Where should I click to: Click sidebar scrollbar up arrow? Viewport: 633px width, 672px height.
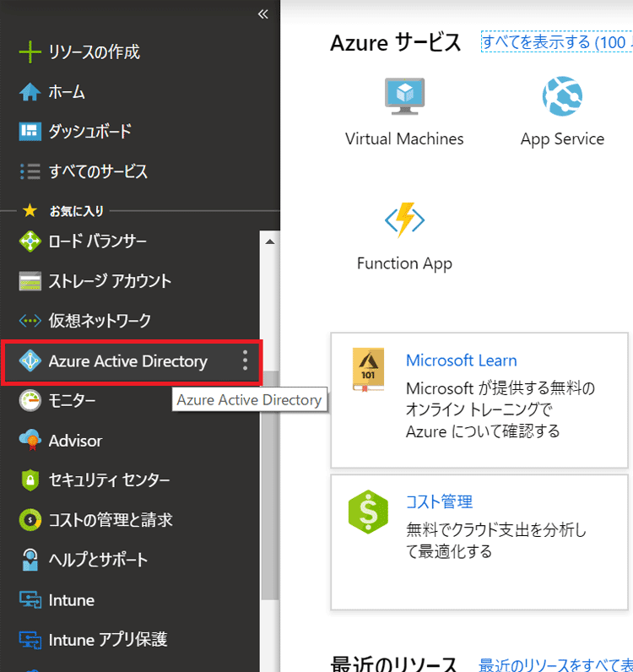(269, 241)
